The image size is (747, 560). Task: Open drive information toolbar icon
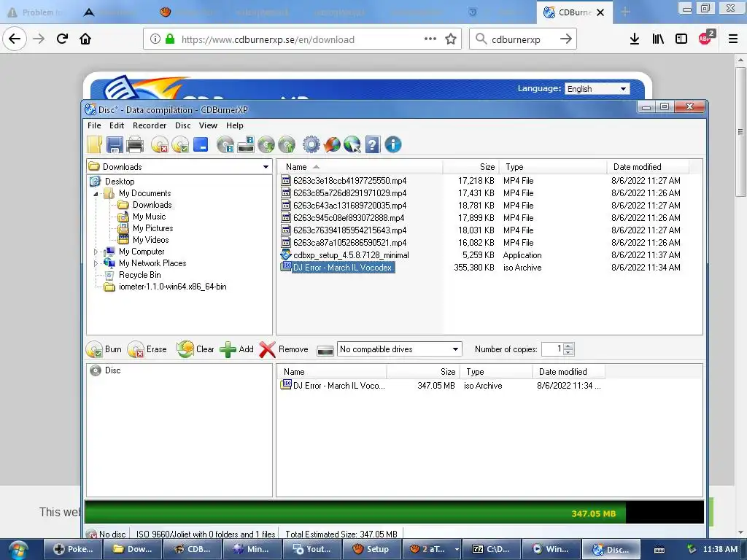tap(246, 144)
